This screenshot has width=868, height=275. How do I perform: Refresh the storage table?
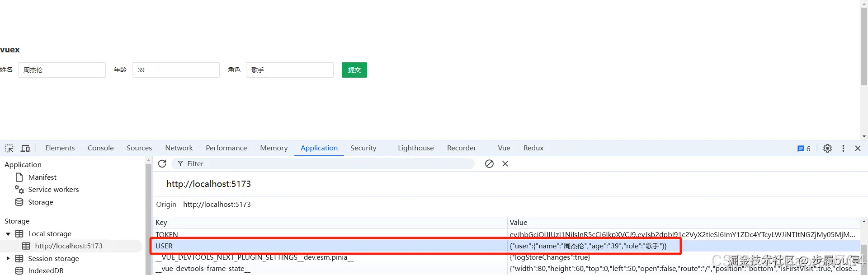[162, 163]
